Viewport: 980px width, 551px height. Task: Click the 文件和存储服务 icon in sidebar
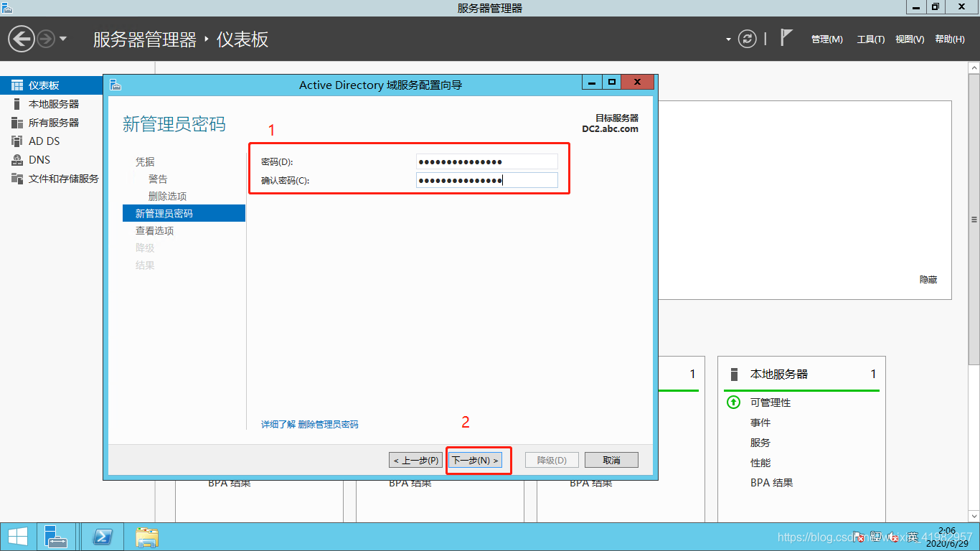tap(17, 179)
